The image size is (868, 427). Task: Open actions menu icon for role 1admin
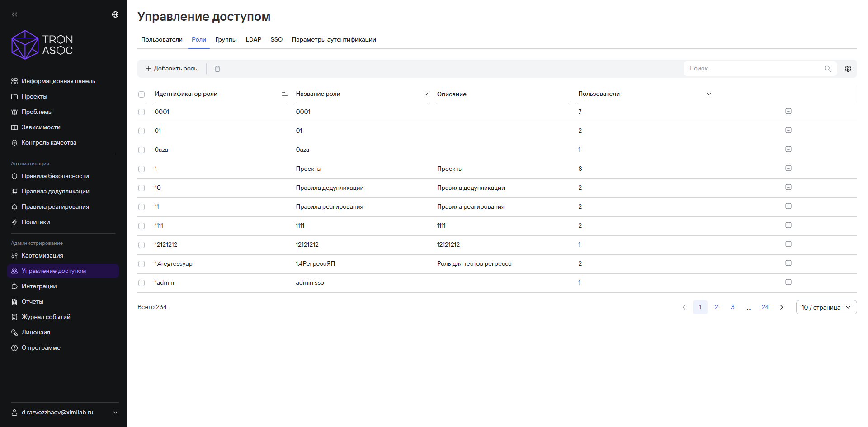click(x=788, y=282)
